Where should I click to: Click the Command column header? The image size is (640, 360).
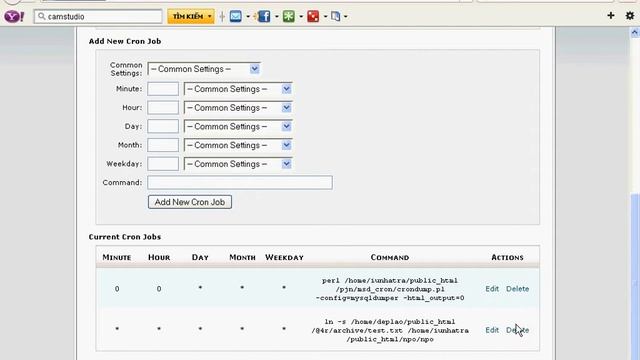pos(390,257)
